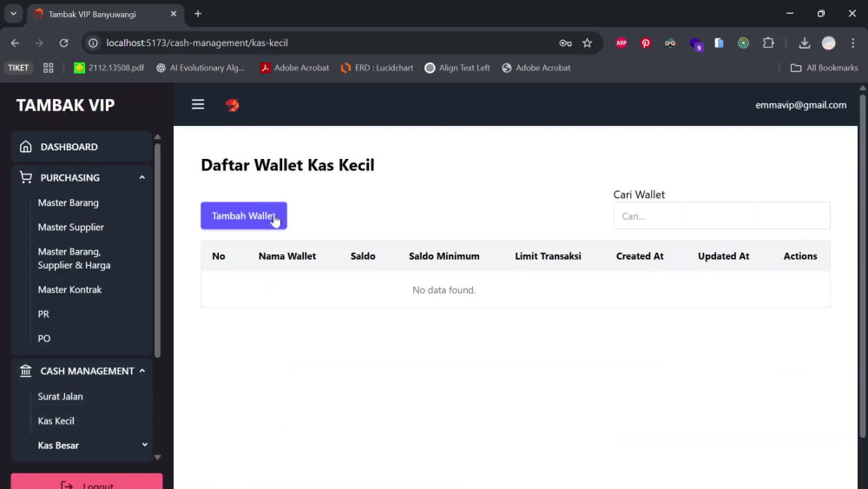The image size is (868, 489).
Task: Click the Dashboard home icon
Action: (25, 147)
